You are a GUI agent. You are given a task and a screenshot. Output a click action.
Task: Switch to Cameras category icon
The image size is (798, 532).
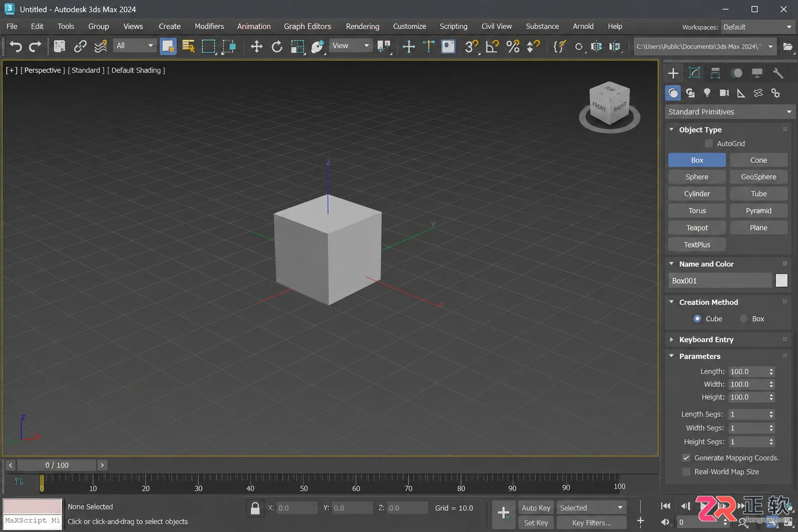pyautogui.click(x=724, y=93)
